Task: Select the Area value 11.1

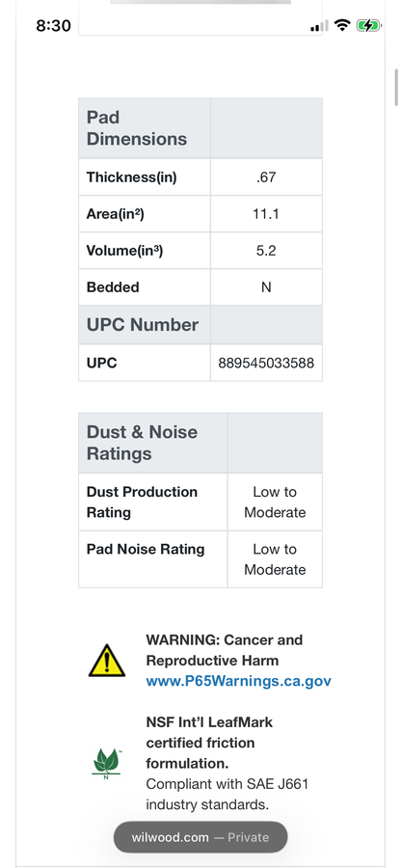Action: tap(266, 214)
